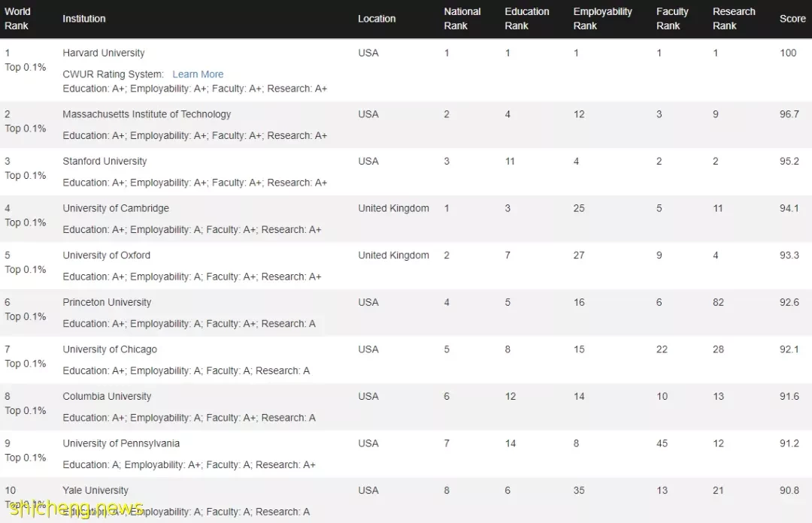
Task: Click Pennsylvania's education rank 14
Action: coord(511,444)
